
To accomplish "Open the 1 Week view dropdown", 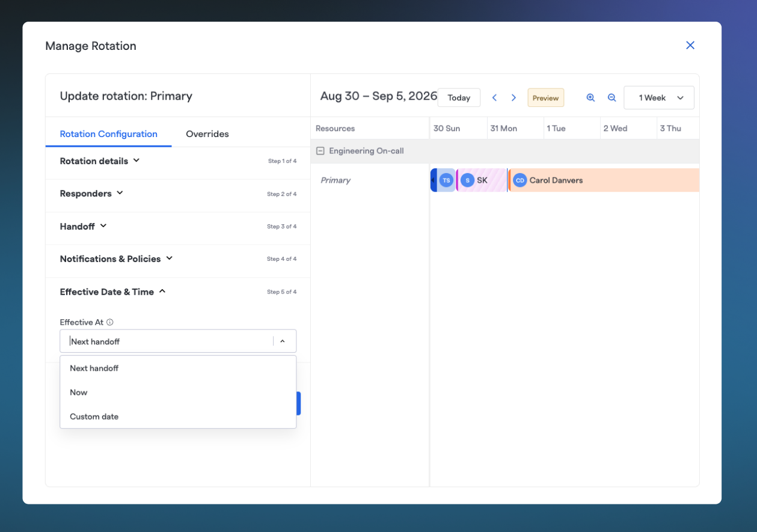I will (x=659, y=97).
